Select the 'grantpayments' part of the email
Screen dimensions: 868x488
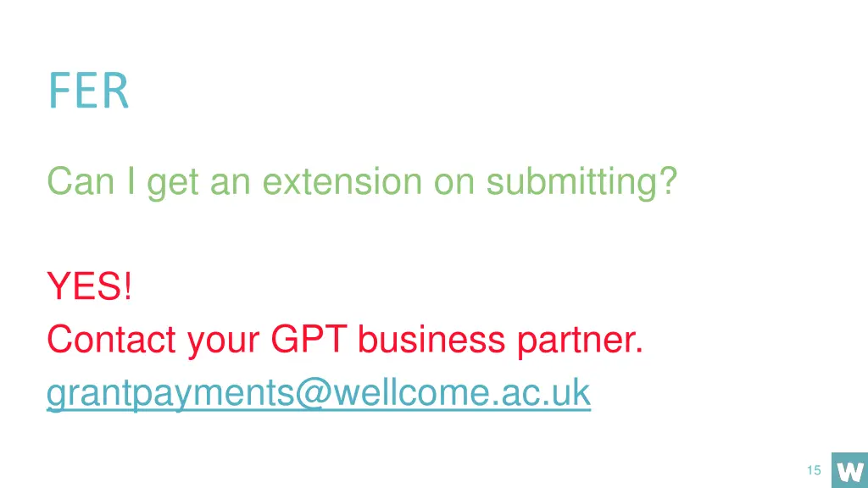click(170, 394)
